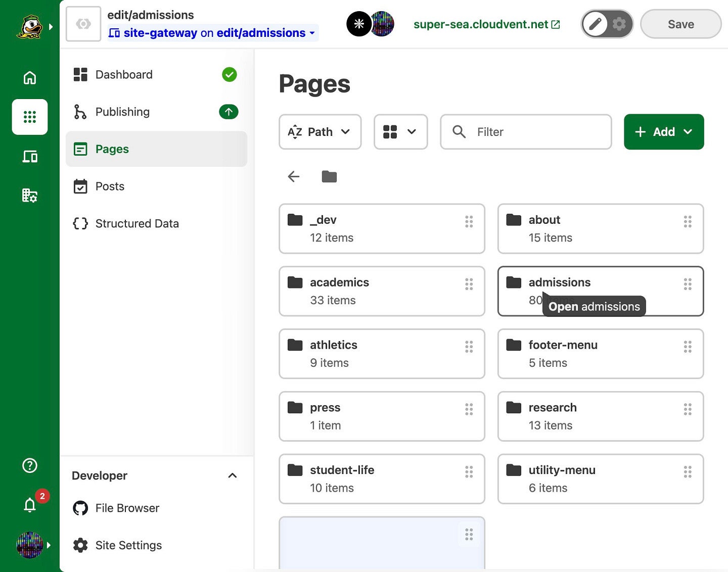
Task: Open the about folder
Action: point(601,228)
